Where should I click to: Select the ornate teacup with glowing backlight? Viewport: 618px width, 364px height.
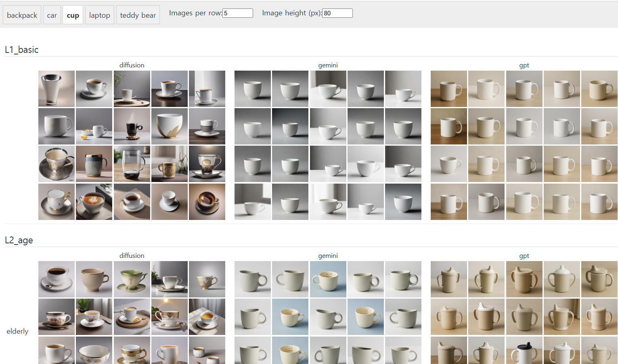coord(170,317)
